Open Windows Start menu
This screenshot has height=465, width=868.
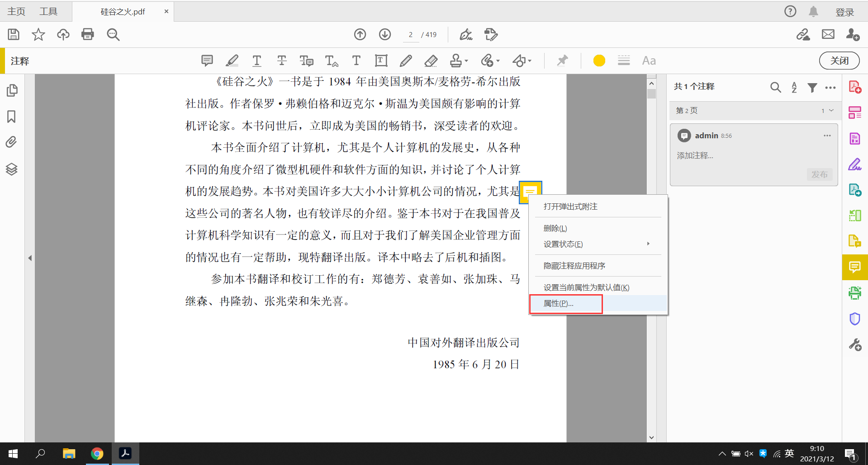pos(13,453)
